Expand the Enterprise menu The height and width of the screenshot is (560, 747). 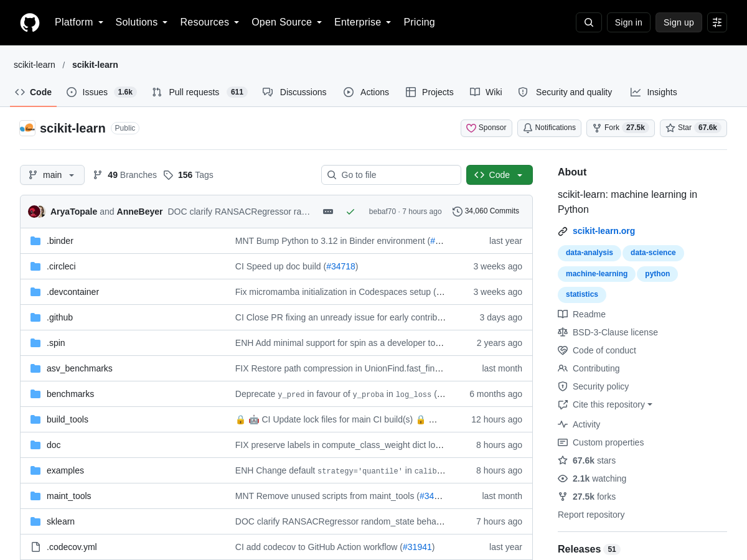363,22
